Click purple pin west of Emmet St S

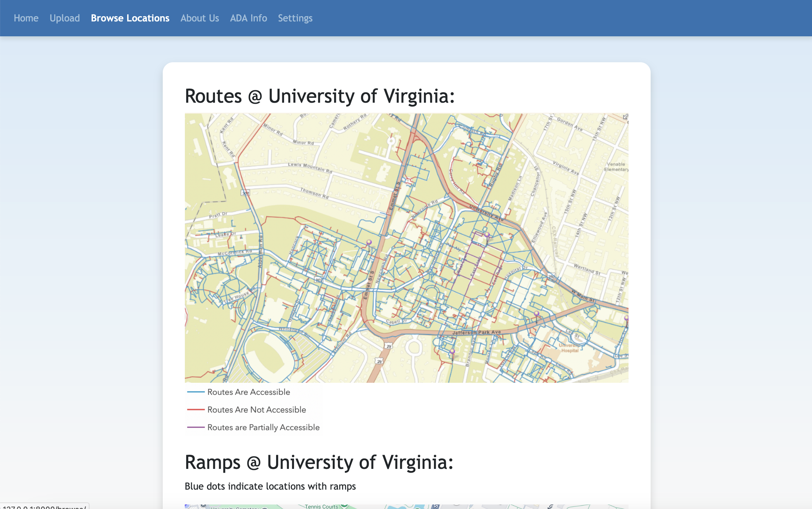(369, 242)
